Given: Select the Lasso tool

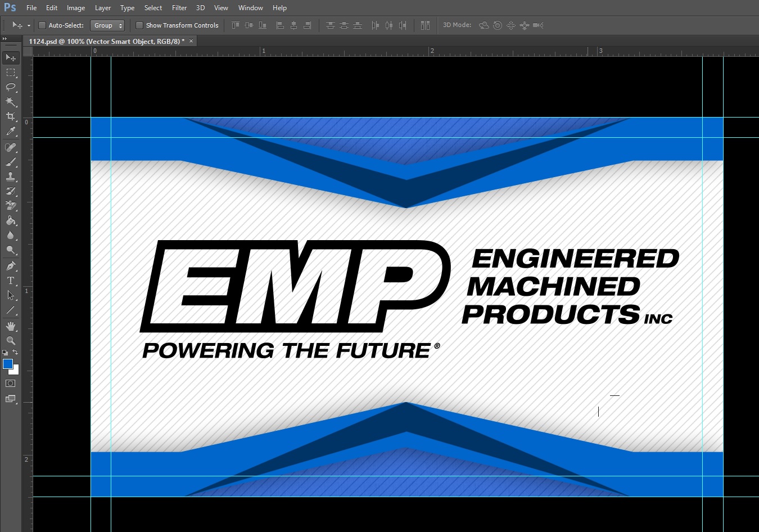Looking at the screenshot, I should (x=10, y=87).
